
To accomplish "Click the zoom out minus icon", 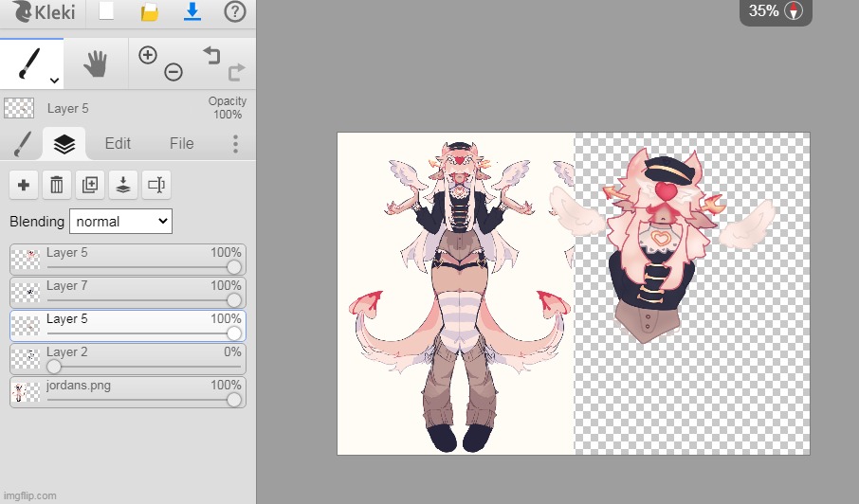I will point(173,72).
